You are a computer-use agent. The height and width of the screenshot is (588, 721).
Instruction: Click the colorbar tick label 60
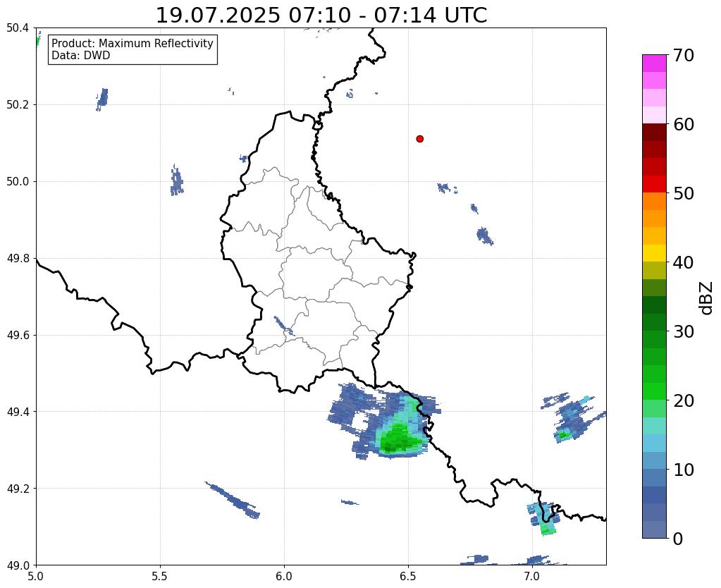(x=684, y=124)
